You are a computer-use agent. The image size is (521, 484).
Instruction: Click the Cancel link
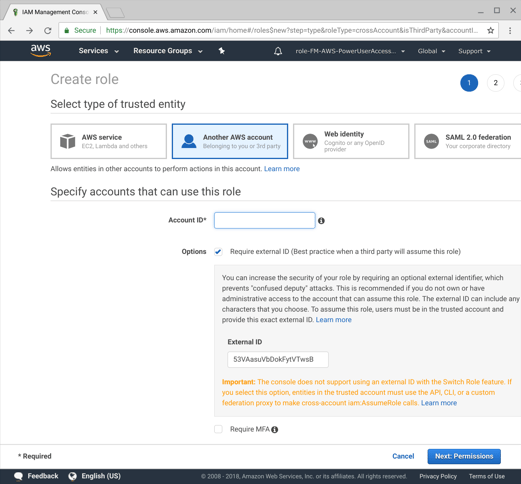coord(403,456)
